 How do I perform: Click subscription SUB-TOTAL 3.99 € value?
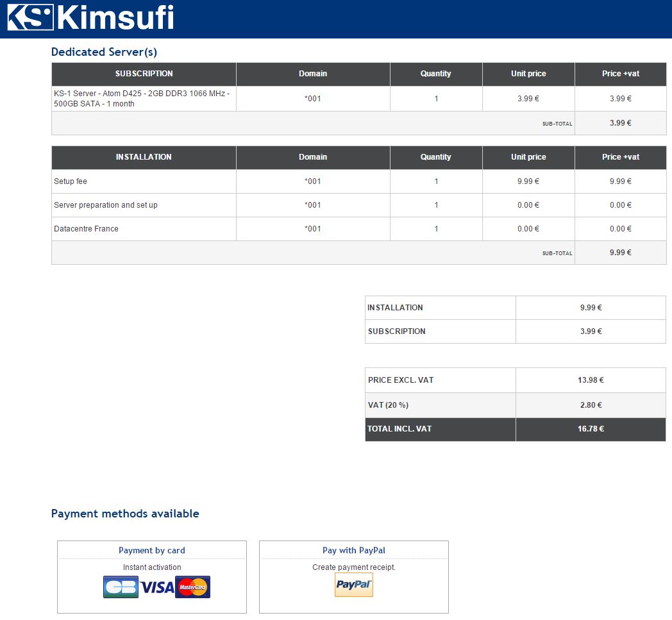click(x=620, y=123)
